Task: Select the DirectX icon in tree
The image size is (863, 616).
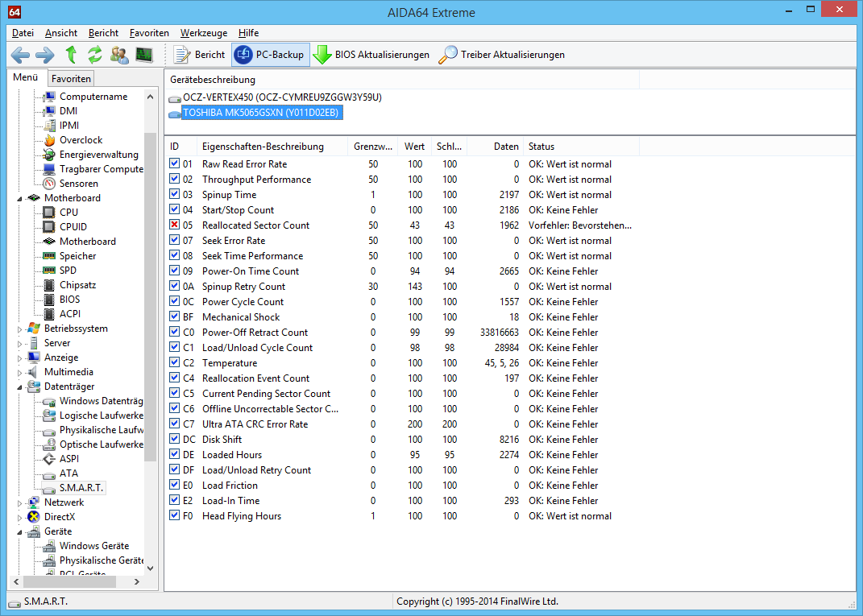Action: pos(34,517)
